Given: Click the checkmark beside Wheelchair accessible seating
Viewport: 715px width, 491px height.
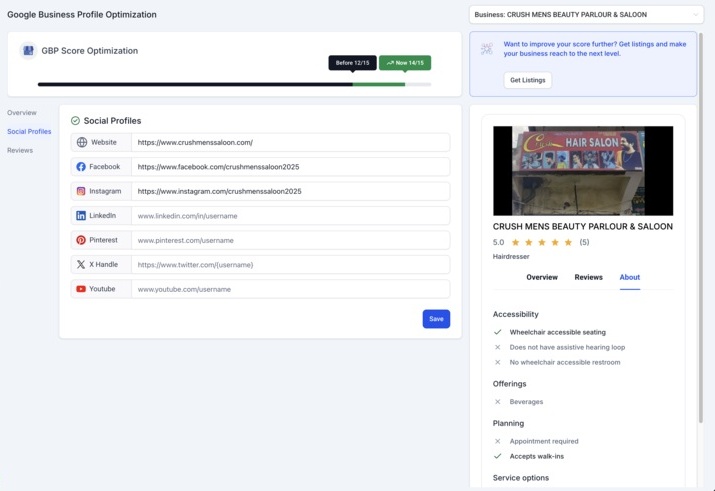Looking at the screenshot, I should 497,332.
